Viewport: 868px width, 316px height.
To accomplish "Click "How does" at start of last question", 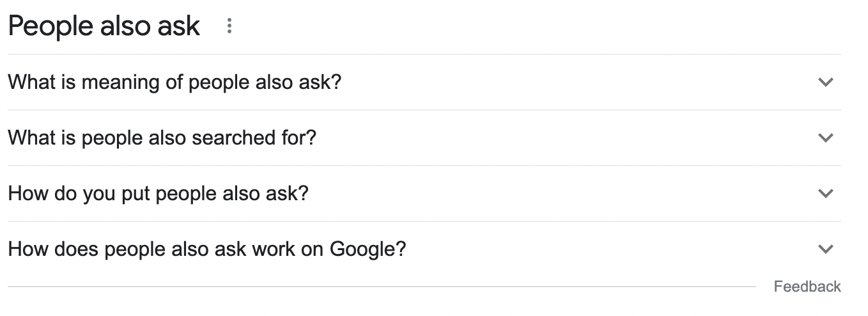I will 52,249.
